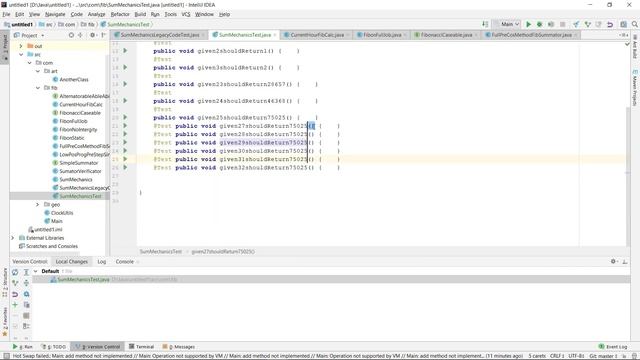This screenshot has height=360, width=640.
Task: Run with coverage from the main toolbar
Action: 551,24
